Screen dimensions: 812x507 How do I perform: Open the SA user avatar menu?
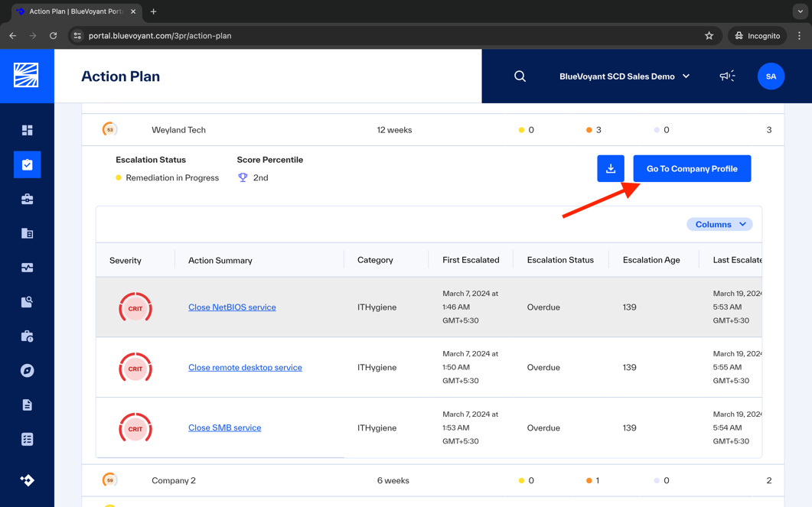tap(771, 76)
